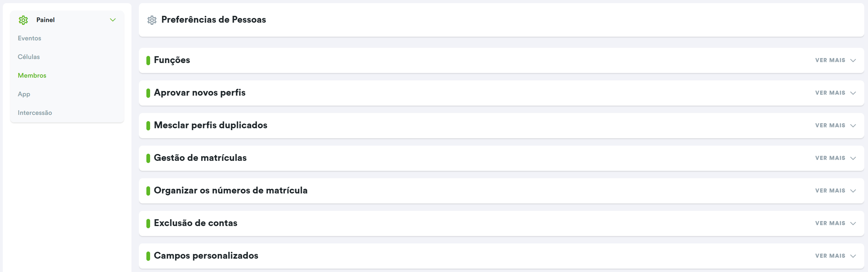Go to Células in the sidebar
This screenshot has width=868, height=272.
pyautogui.click(x=29, y=57)
